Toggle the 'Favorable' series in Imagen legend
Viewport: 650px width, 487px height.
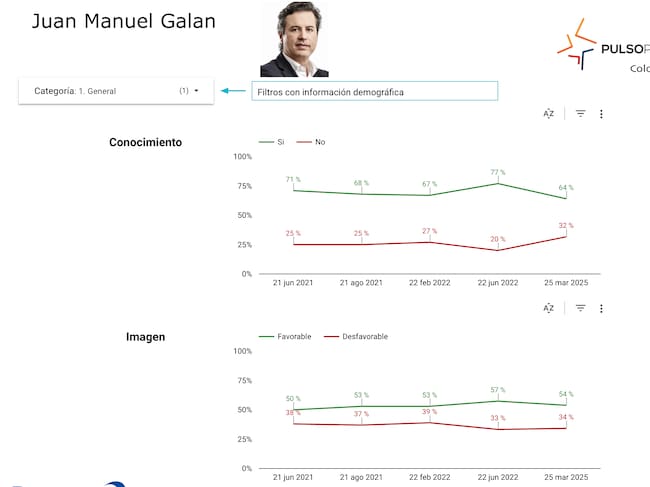pyautogui.click(x=286, y=337)
